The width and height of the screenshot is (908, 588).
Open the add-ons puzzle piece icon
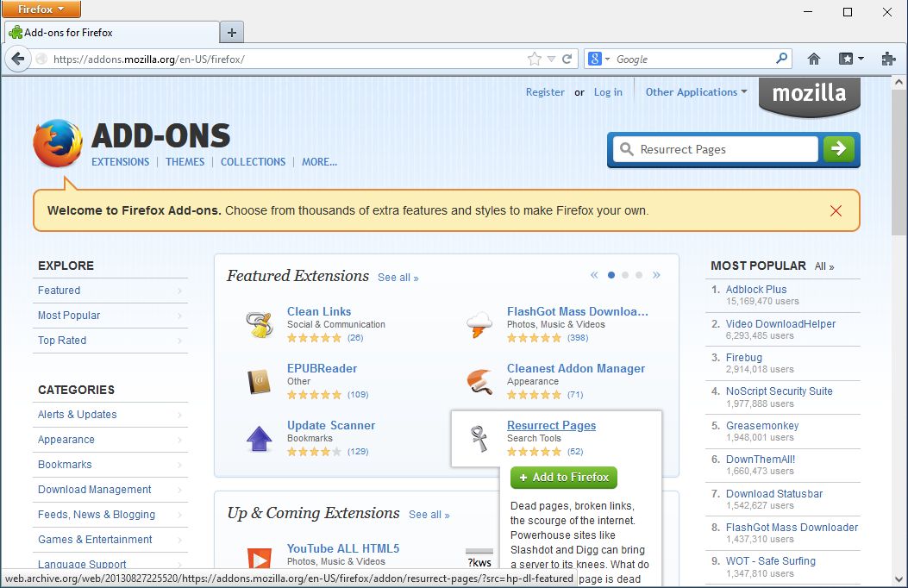click(887, 59)
